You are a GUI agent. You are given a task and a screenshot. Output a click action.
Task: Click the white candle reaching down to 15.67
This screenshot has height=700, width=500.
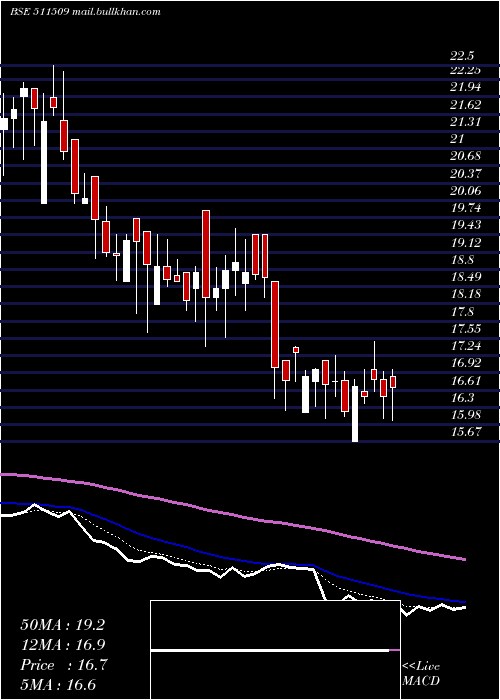pyautogui.click(x=355, y=414)
